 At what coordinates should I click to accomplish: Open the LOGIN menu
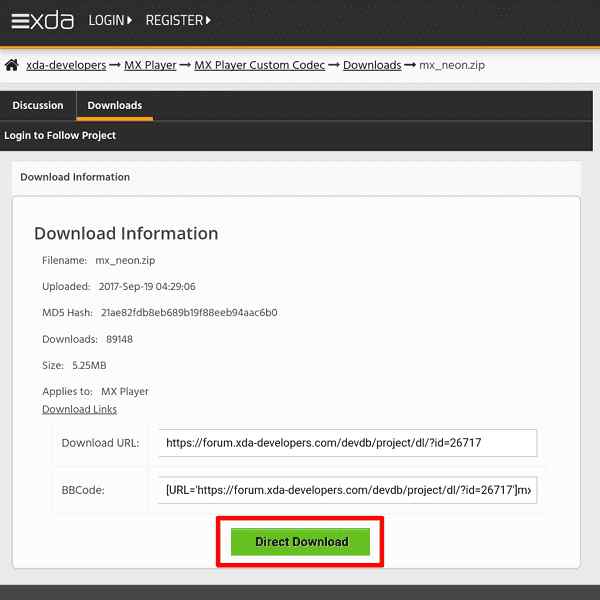(x=110, y=20)
